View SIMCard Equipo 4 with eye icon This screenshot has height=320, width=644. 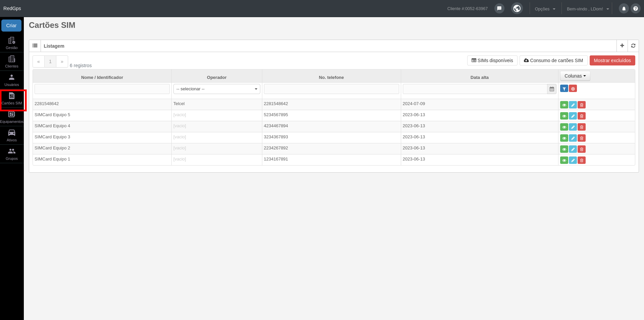coord(564,127)
